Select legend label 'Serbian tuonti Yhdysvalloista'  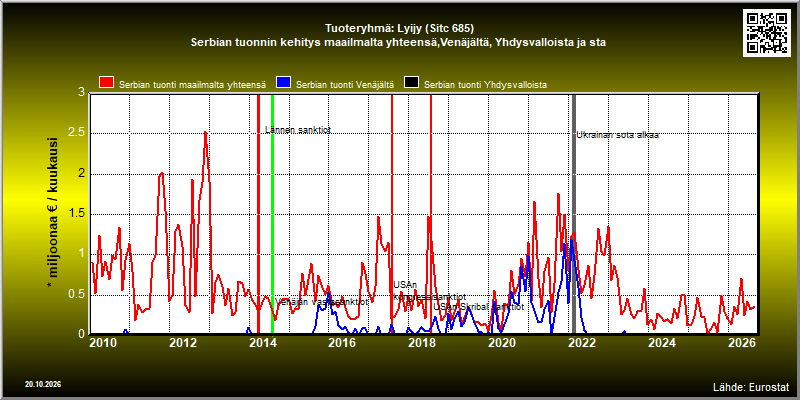point(485,85)
